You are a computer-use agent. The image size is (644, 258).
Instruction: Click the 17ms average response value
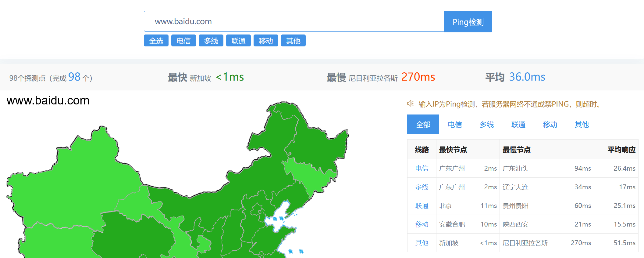click(x=627, y=187)
